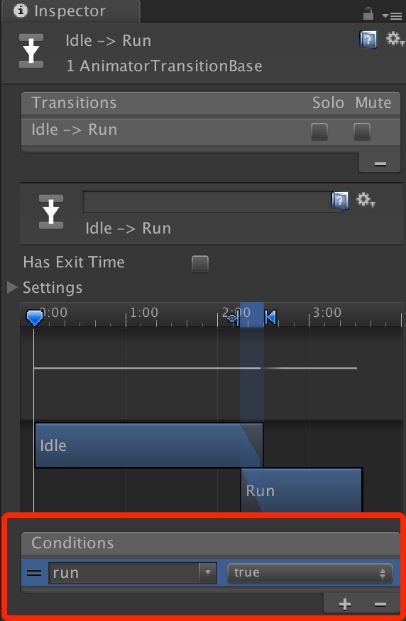Viewport: 406px width, 621px height.
Task: Open the help book icon beside Idle -> Run header
Action: pyautogui.click(x=368, y=40)
